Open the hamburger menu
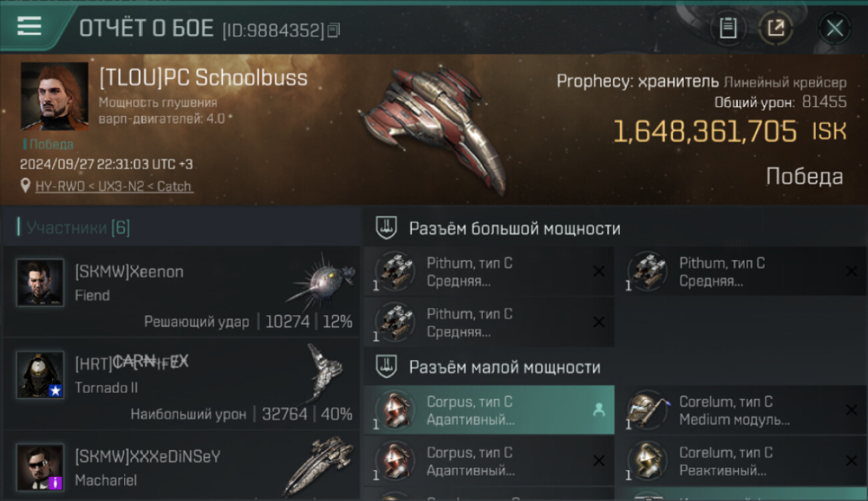868x501 pixels. coord(29,27)
